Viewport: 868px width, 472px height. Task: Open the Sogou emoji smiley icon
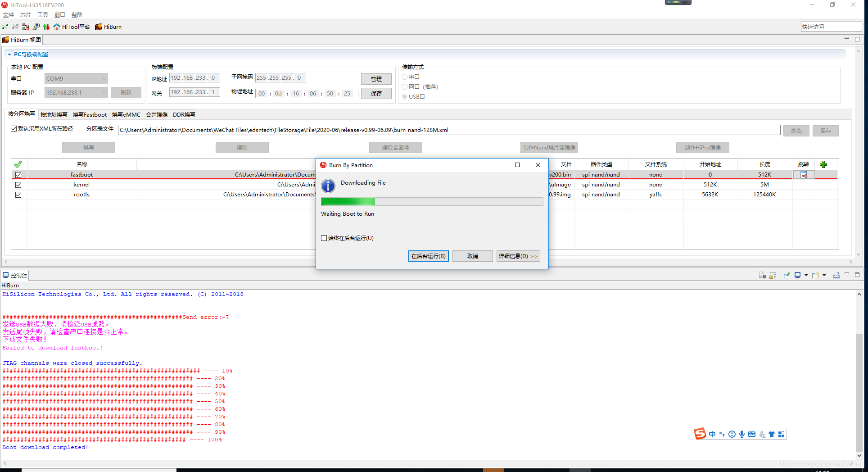(732, 434)
